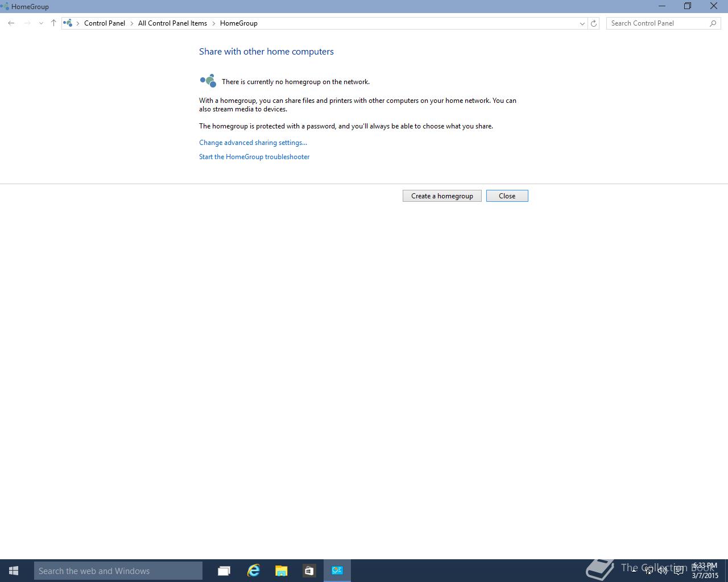
Task: Click Create a homegroup button
Action: [x=442, y=196]
